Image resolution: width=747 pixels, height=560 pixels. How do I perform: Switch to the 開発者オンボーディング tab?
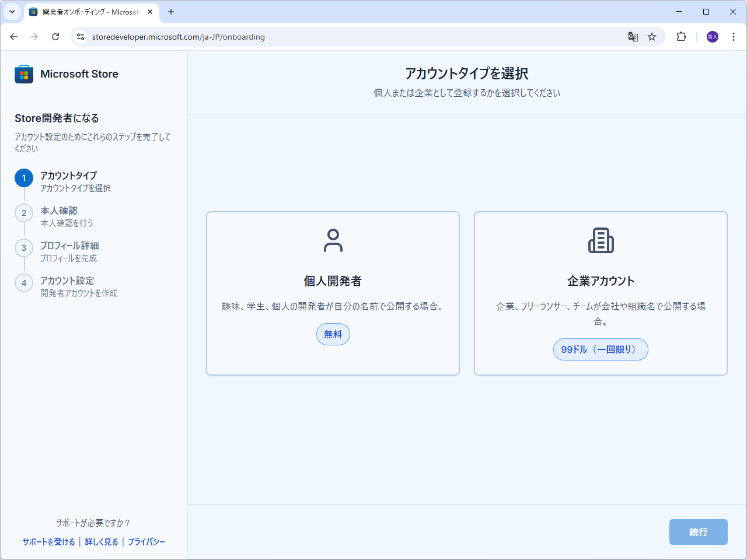(x=88, y=12)
